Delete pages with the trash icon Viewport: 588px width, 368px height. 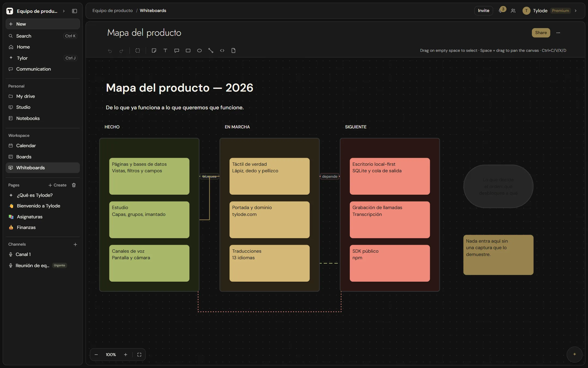click(x=74, y=185)
